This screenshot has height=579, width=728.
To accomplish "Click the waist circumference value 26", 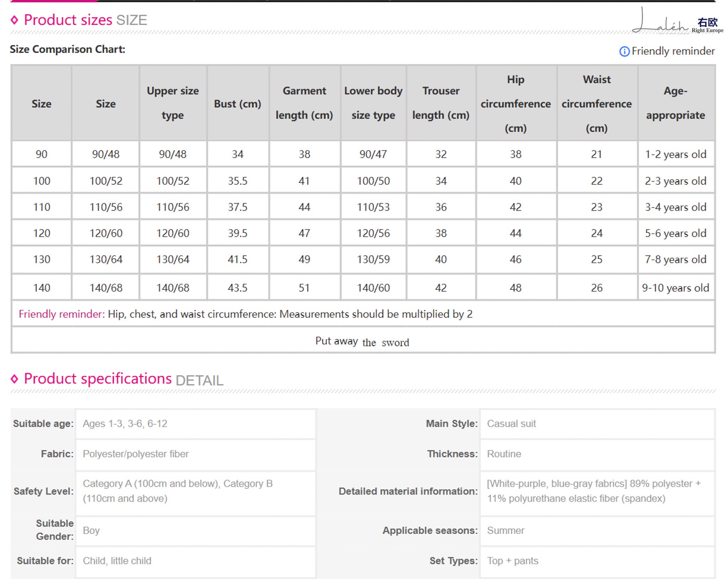I will [597, 288].
